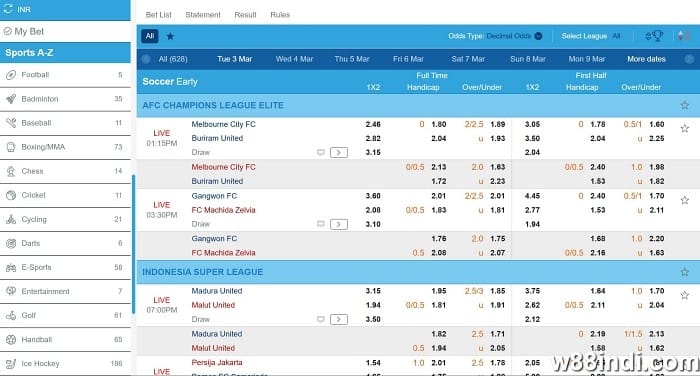Collapse INDONESIA SUPER LEAGUE header
Screen dimensions: 700x376
click(x=418, y=272)
